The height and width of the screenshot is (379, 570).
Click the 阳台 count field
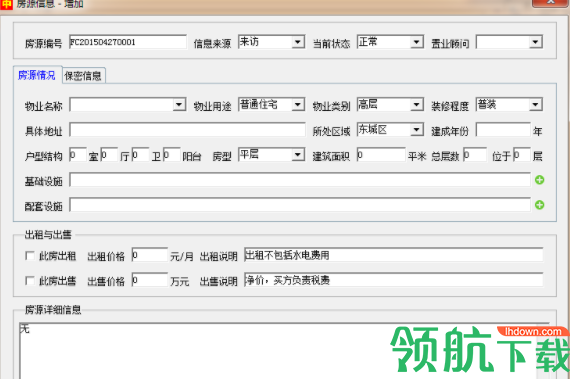coord(172,155)
